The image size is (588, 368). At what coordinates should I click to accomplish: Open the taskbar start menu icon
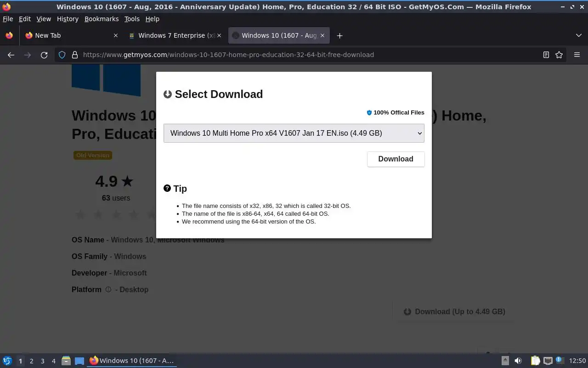[x=7, y=361]
